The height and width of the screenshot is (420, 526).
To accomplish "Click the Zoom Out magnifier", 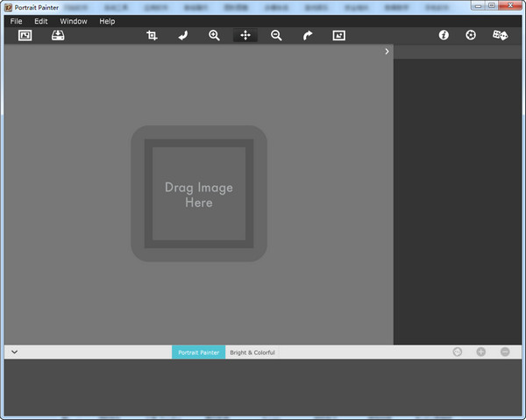I will pyautogui.click(x=276, y=35).
